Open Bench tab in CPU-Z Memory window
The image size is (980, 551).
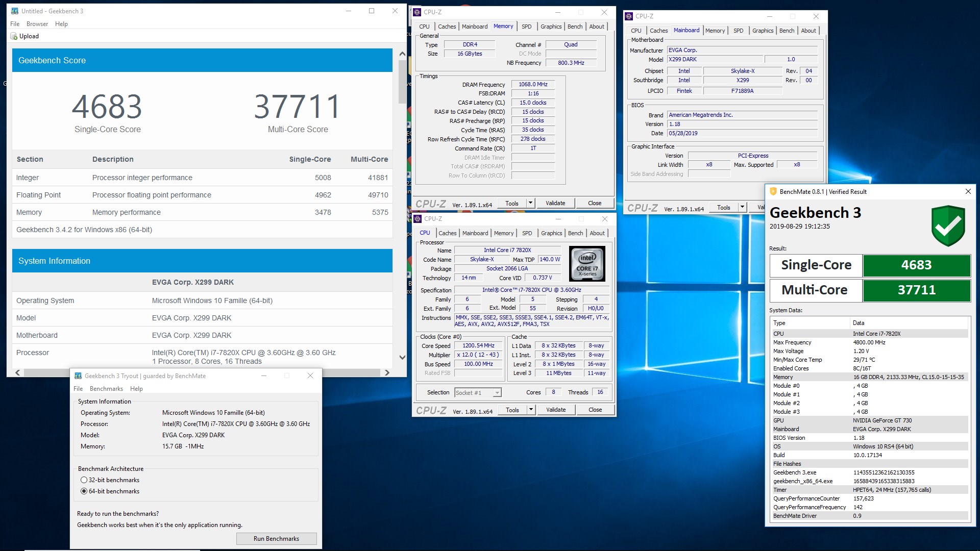[x=575, y=27]
